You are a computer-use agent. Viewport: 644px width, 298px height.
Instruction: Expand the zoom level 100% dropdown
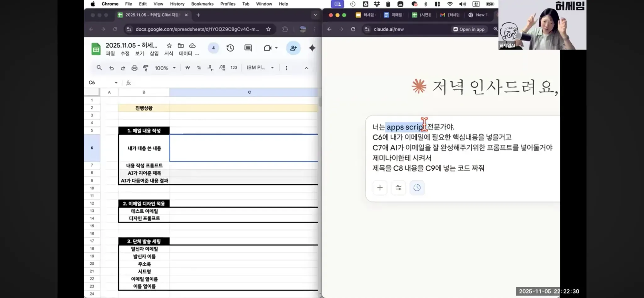pyautogui.click(x=164, y=68)
